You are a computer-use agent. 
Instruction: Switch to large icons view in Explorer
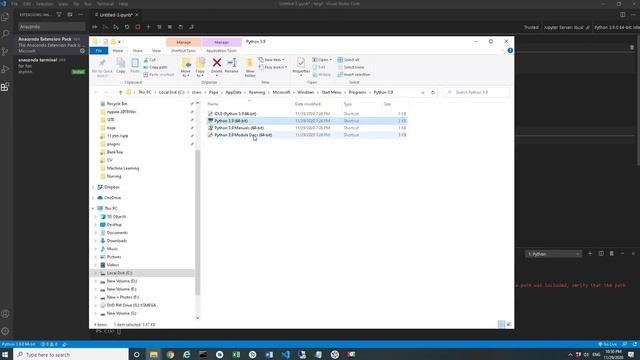coord(509,324)
